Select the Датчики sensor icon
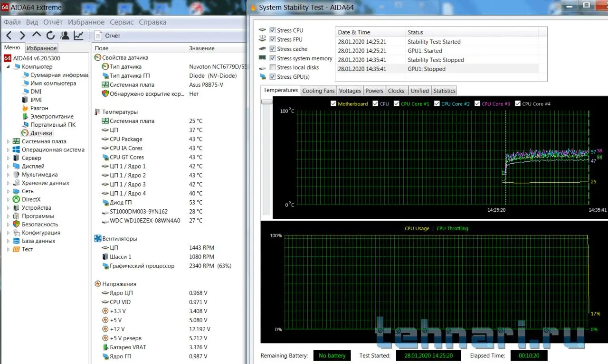 (25, 133)
